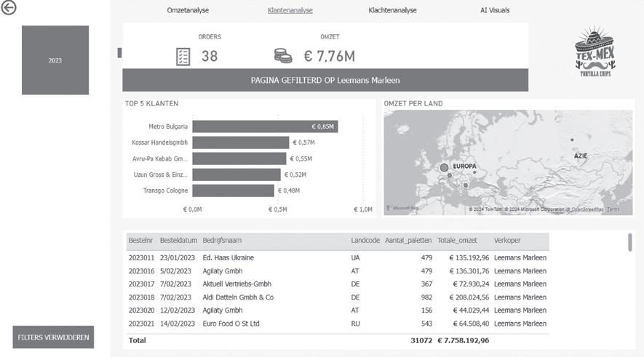Image resolution: width=644 pixels, height=357 pixels.
Task: Select the Avru-Pa Kebab bar
Action: tap(239, 159)
